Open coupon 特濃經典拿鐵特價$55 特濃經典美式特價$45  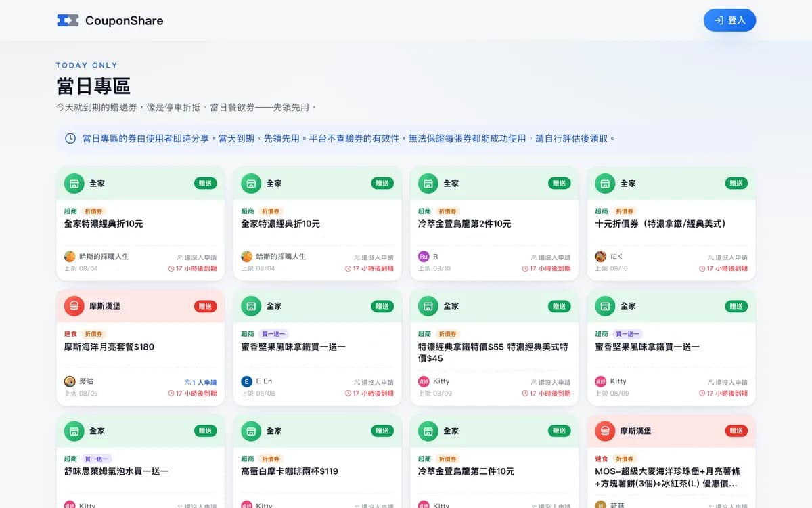point(493,352)
